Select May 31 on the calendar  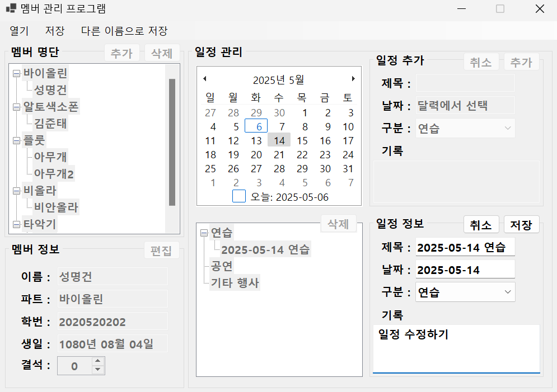(348, 168)
